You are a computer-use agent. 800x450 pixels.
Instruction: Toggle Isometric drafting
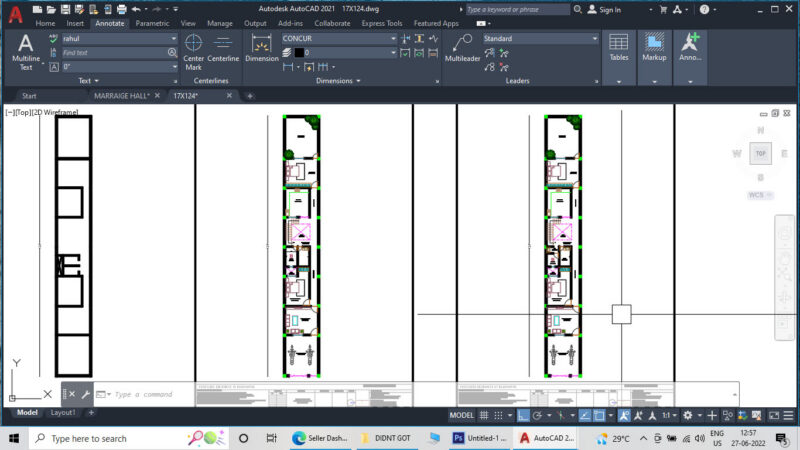561,415
